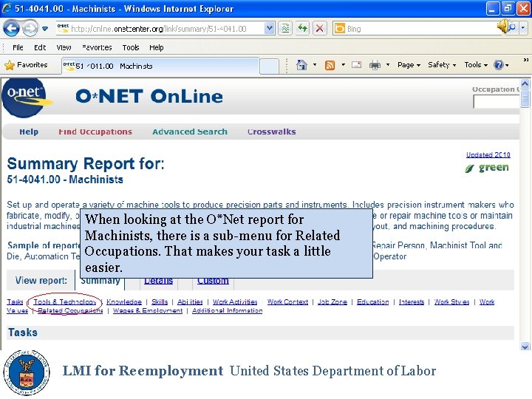Click the Read Mail icon

pyautogui.click(x=357, y=64)
